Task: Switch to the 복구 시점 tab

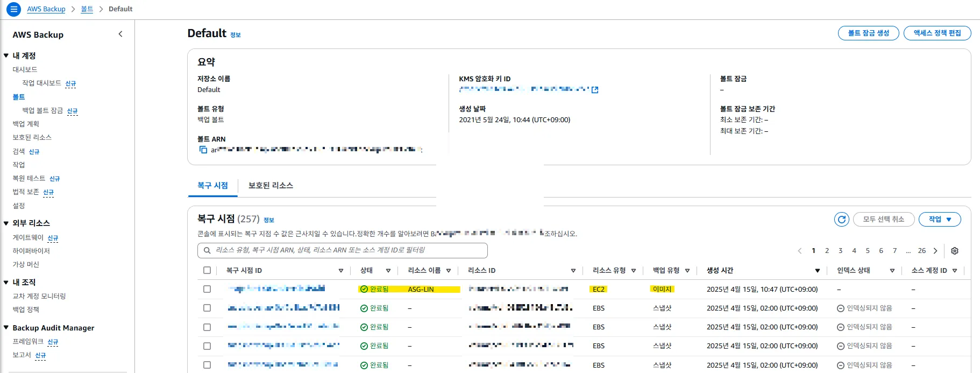Action: tap(212, 185)
